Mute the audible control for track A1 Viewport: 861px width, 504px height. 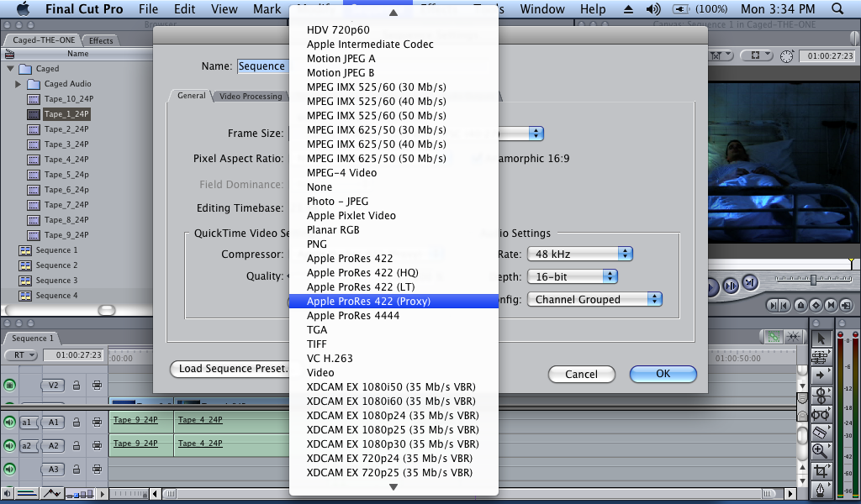[x=9, y=422]
